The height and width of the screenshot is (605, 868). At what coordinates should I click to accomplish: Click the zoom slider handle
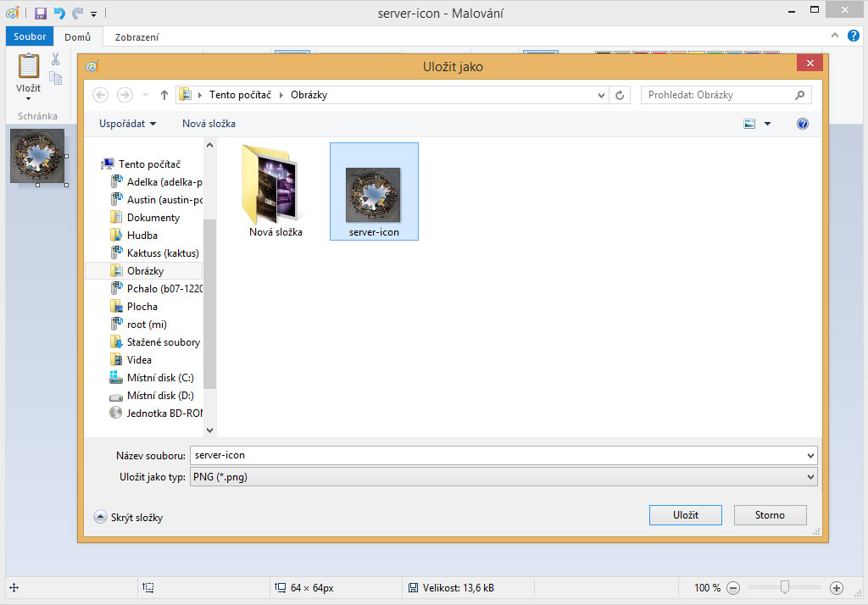[786, 587]
